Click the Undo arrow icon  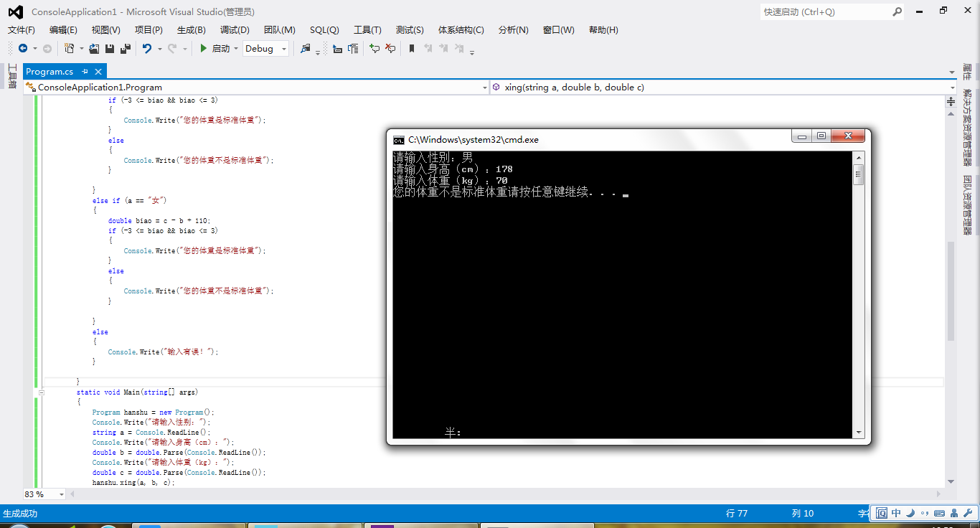pos(147,49)
